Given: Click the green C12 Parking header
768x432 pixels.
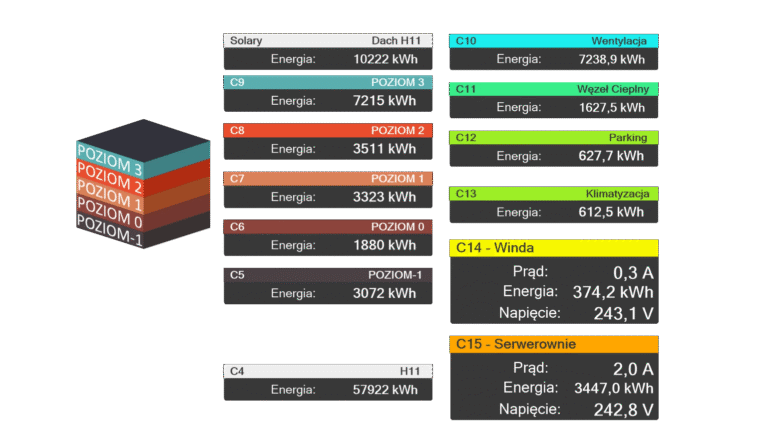Looking at the screenshot, I should pos(553,137).
